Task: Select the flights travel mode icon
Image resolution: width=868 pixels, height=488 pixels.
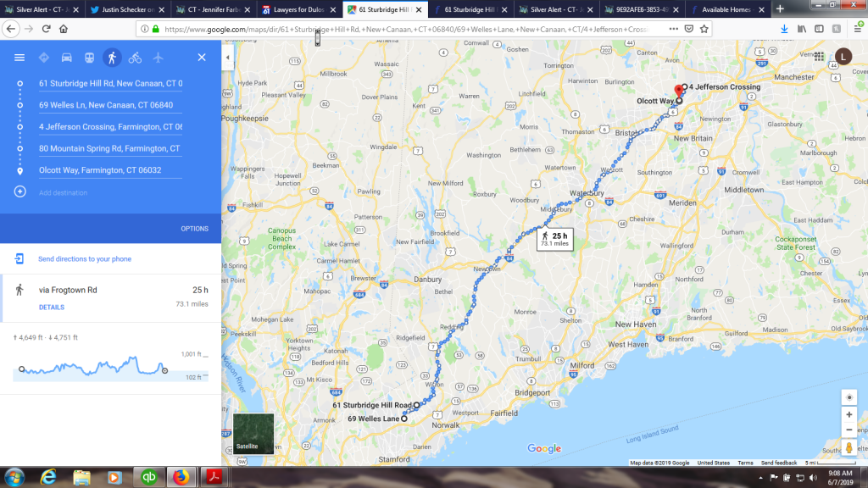Action: tap(158, 58)
